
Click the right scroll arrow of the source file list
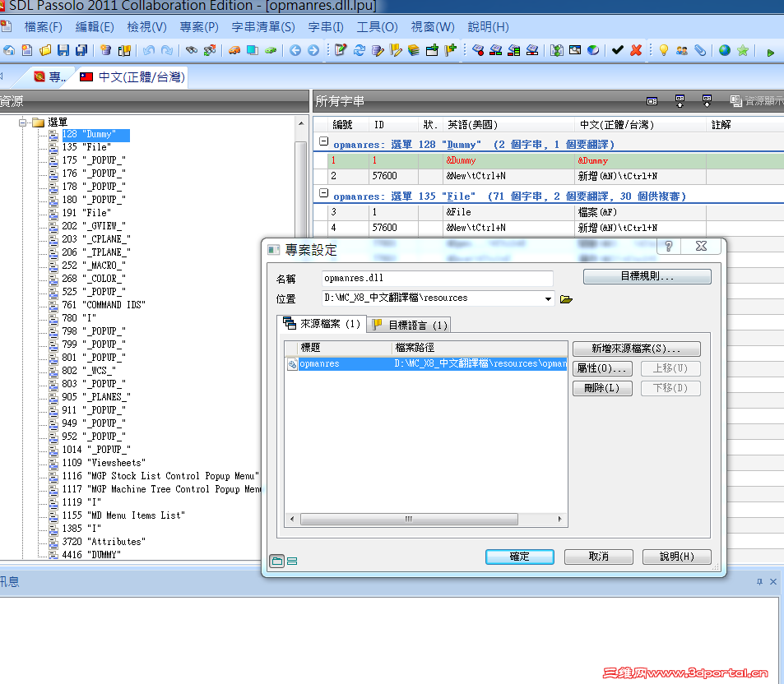559,519
